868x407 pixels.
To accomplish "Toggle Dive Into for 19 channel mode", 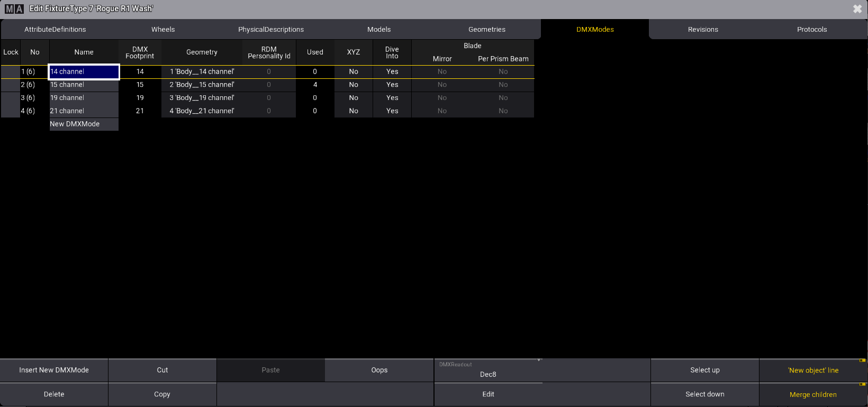I will pyautogui.click(x=392, y=98).
